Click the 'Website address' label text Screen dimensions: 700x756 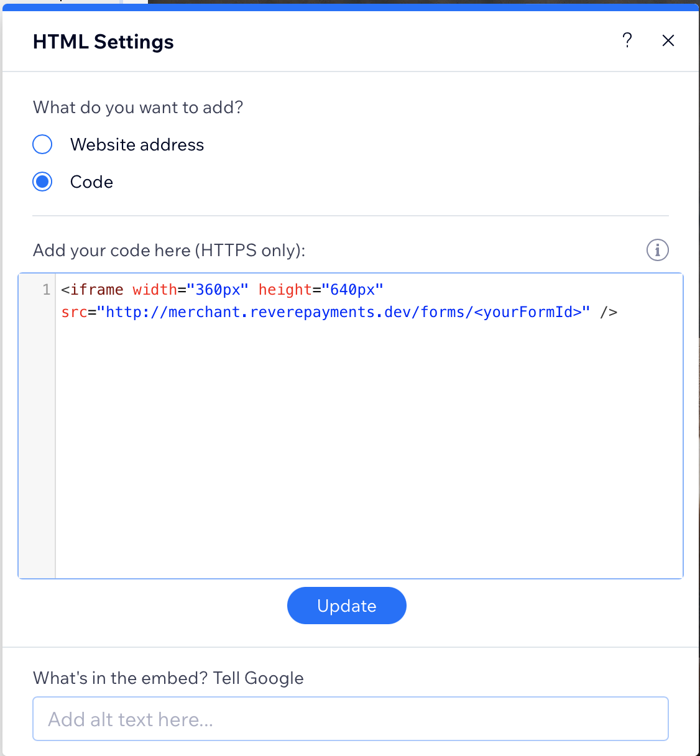(137, 144)
